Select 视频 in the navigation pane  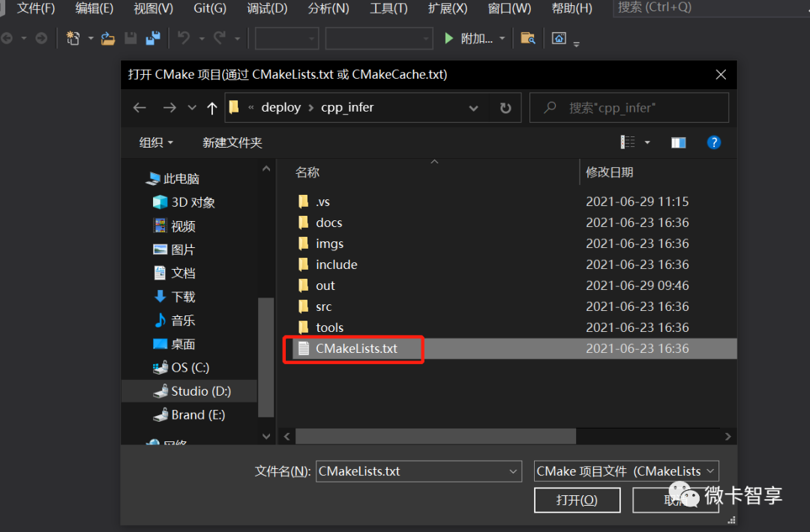174,226
